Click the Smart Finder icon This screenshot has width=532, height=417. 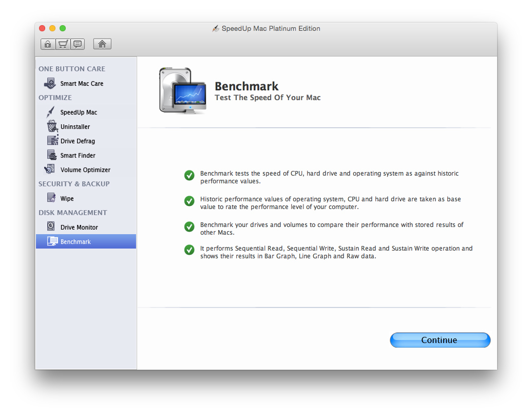tap(52, 155)
